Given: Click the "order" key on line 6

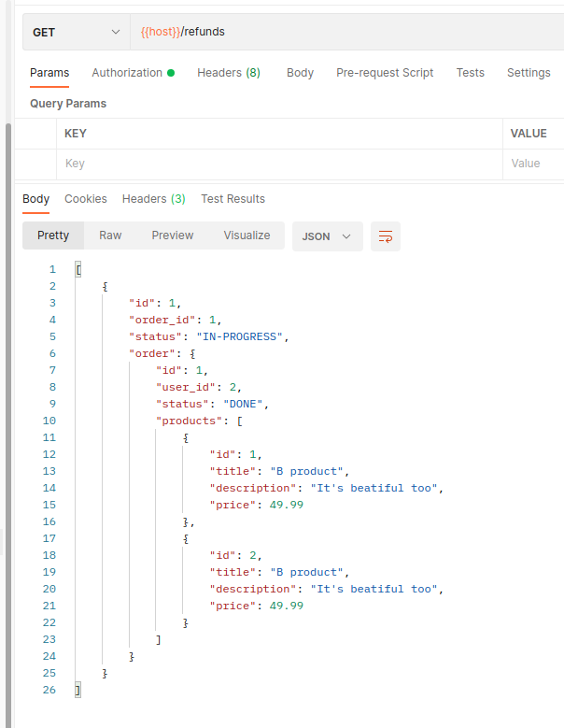Looking at the screenshot, I should pos(151,354).
